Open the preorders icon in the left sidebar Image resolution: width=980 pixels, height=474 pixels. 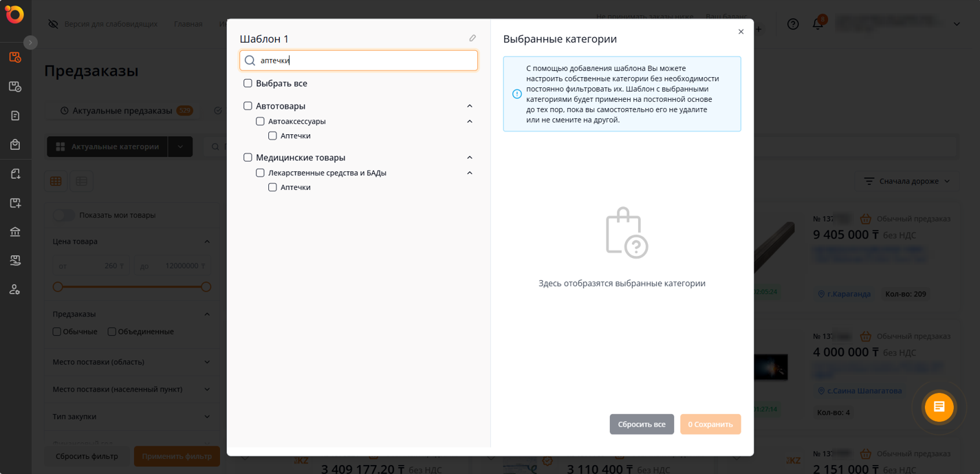point(15,57)
